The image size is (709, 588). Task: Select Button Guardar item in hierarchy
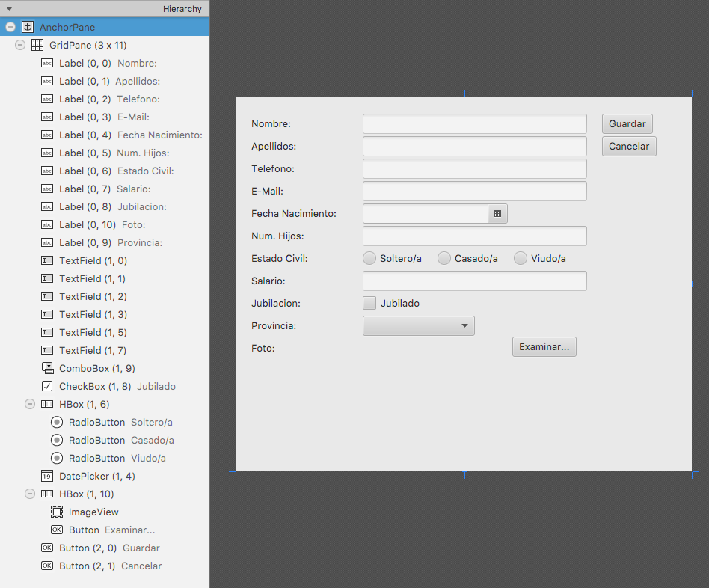tap(108, 548)
